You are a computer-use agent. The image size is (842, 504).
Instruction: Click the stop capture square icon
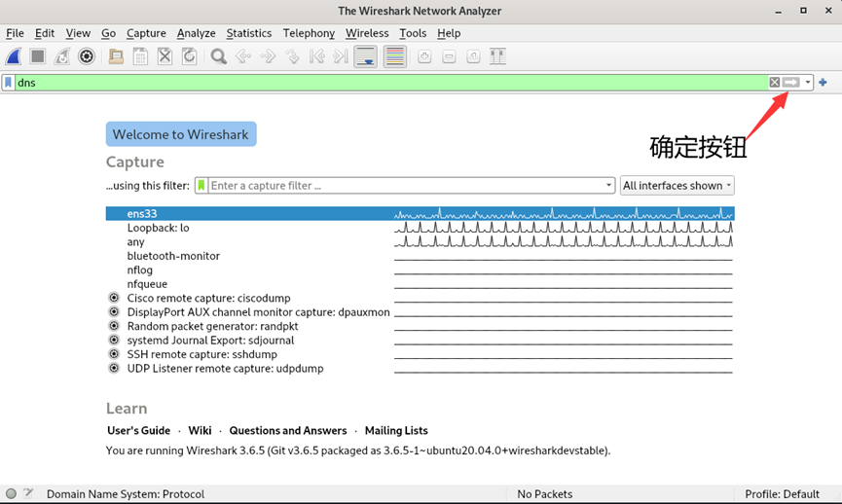38,56
